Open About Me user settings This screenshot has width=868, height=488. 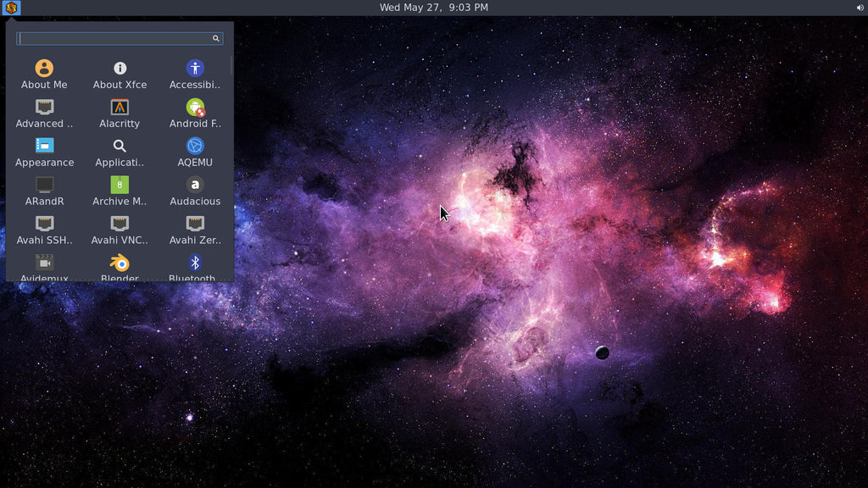click(44, 72)
